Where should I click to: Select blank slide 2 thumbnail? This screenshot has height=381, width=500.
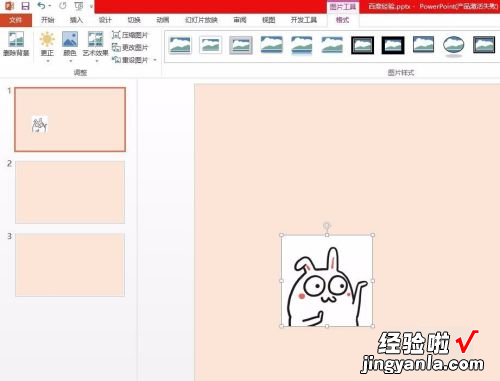70,192
